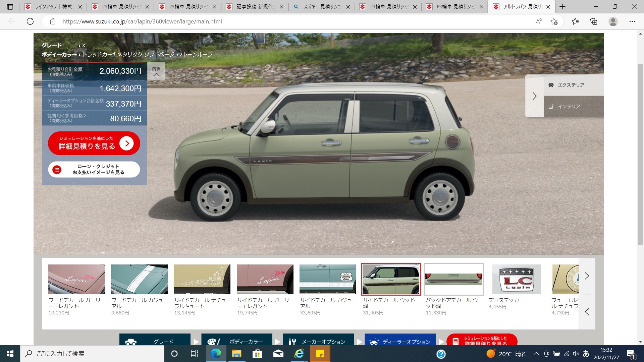Collapse the view panel with chevron

point(534,96)
